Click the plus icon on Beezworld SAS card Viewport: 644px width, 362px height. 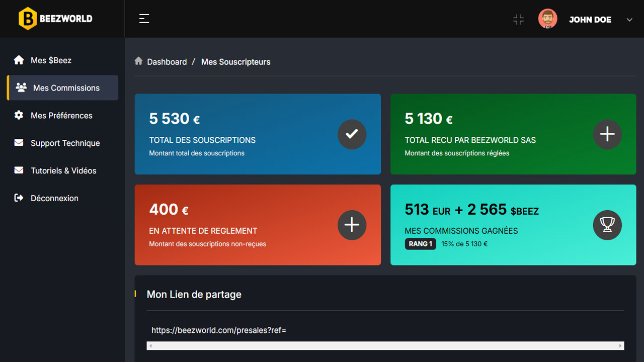[x=607, y=134]
